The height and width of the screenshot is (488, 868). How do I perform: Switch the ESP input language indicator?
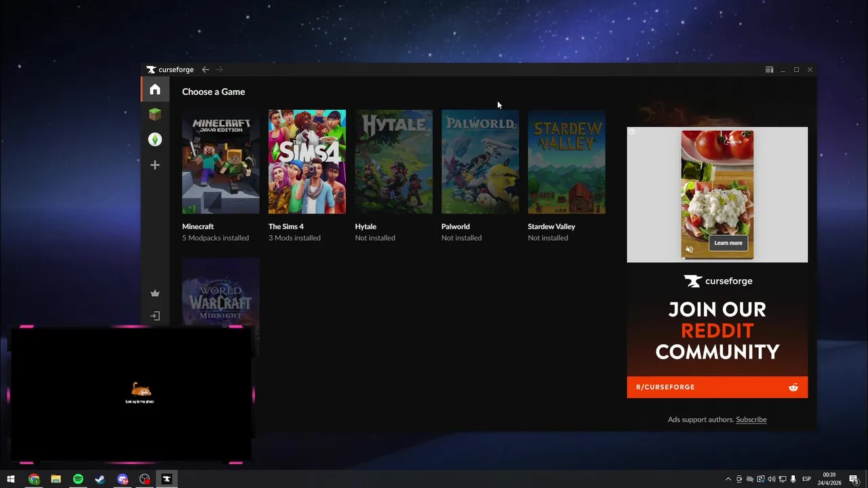pyautogui.click(x=807, y=479)
